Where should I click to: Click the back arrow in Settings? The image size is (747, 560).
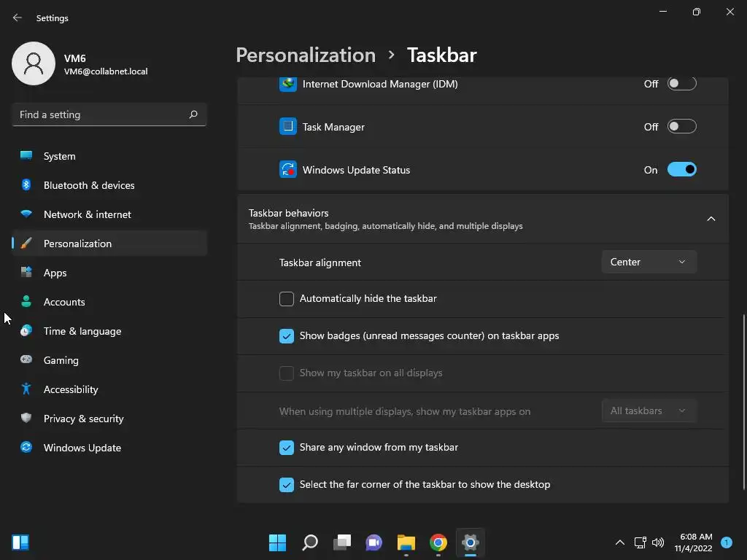pos(18,17)
